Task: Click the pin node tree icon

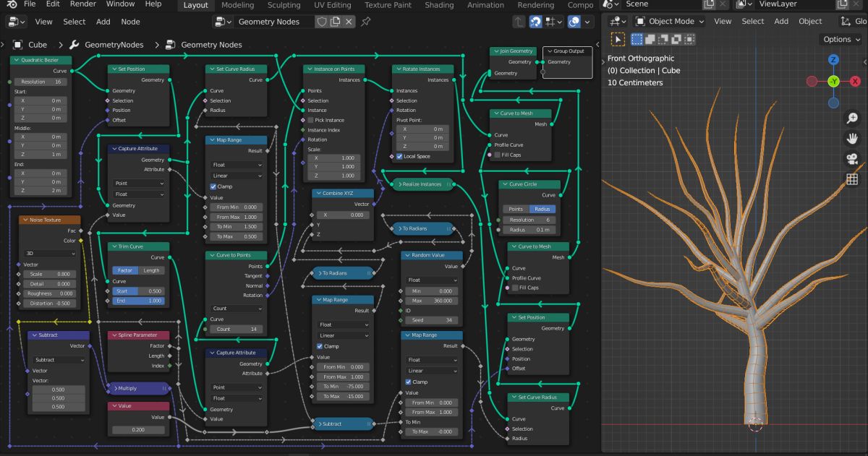Action: pyautogui.click(x=367, y=22)
